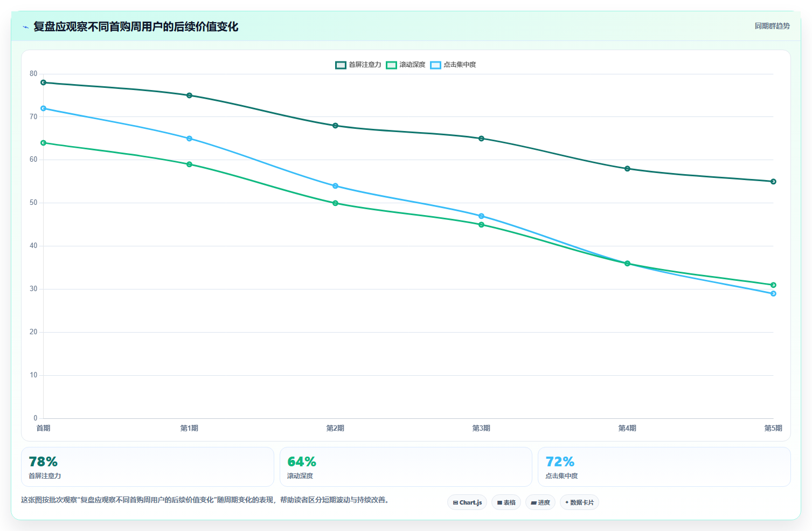This screenshot has height=531, width=812.
Task: Select 滚动深度 data point at 第2期
Action: (x=335, y=203)
